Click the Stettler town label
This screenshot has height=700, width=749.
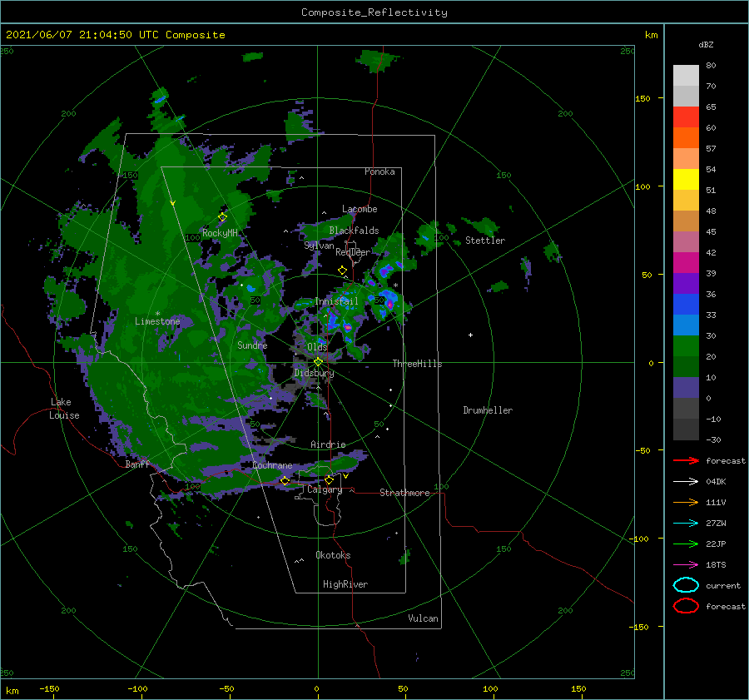pyautogui.click(x=485, y=241)
